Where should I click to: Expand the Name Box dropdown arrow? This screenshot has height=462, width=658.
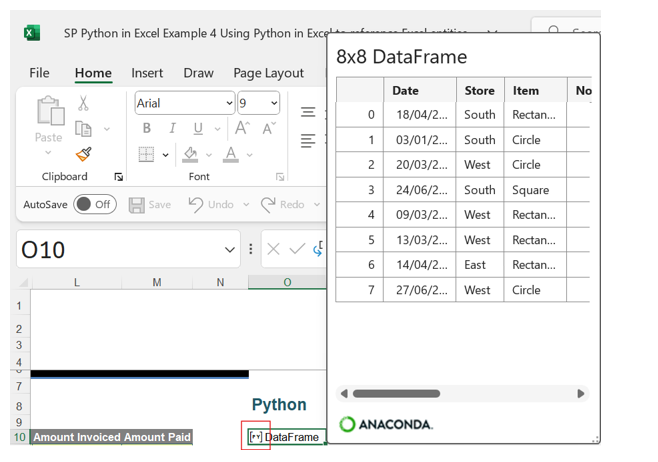click(229, 250)
